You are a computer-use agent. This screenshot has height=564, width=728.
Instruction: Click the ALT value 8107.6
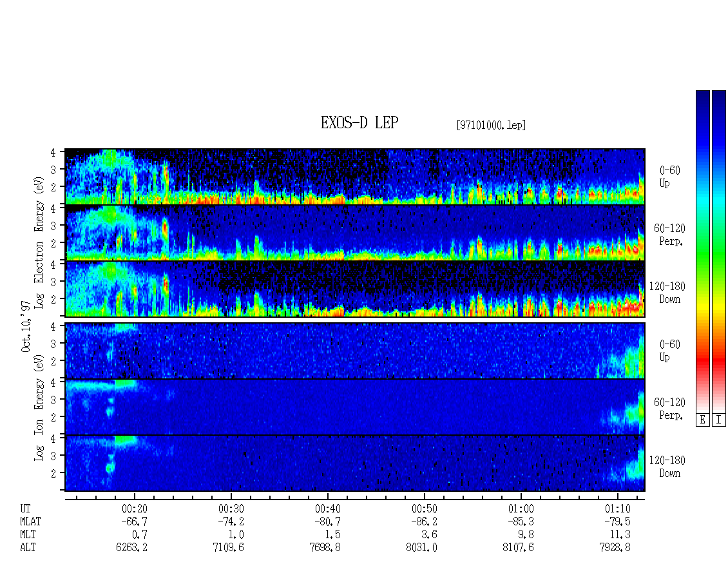click(518, 548)
